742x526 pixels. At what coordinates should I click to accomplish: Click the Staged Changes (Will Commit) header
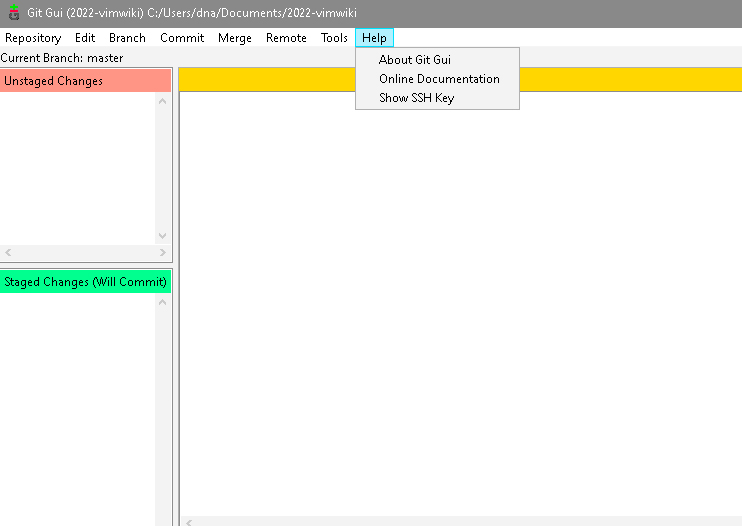click(x=86, y=282)
